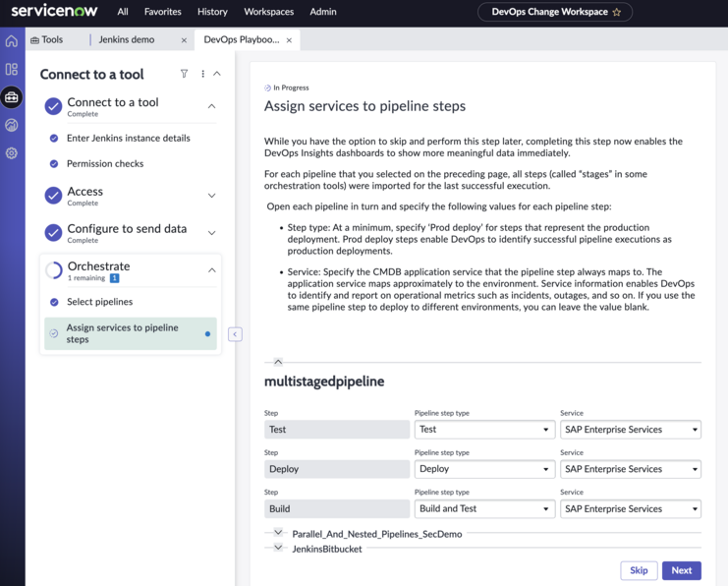Expand the Parallel_And_Nested_Pipelines_SecDemo pipeline
The image size is (728, 586).
[x=278, y=532]
